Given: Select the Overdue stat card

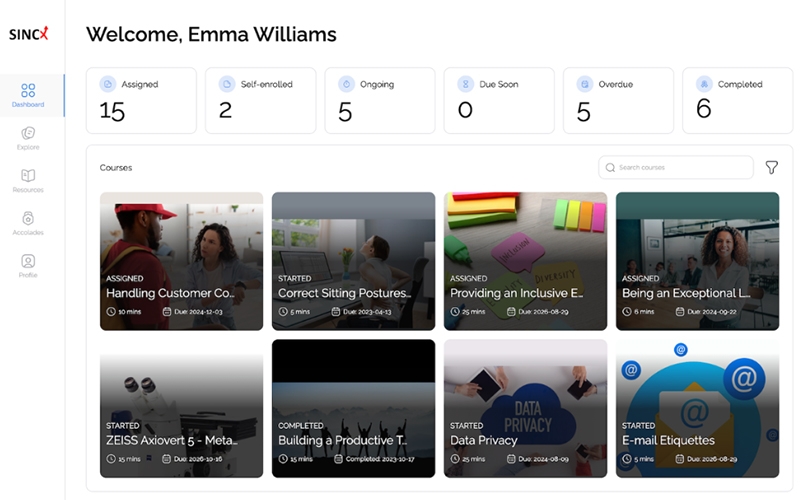Looking at the screenshot, I should pos(617,100).
